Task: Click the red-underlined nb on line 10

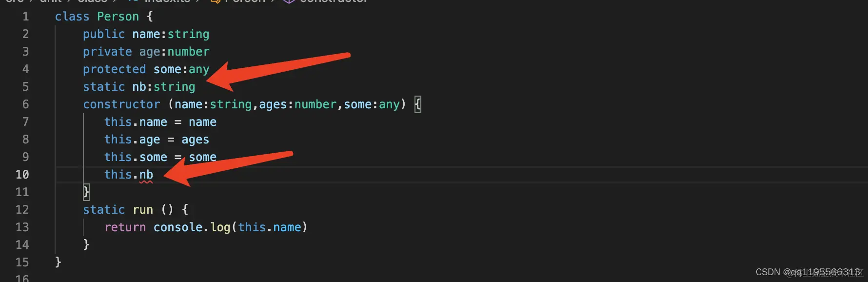Action: 146,175
